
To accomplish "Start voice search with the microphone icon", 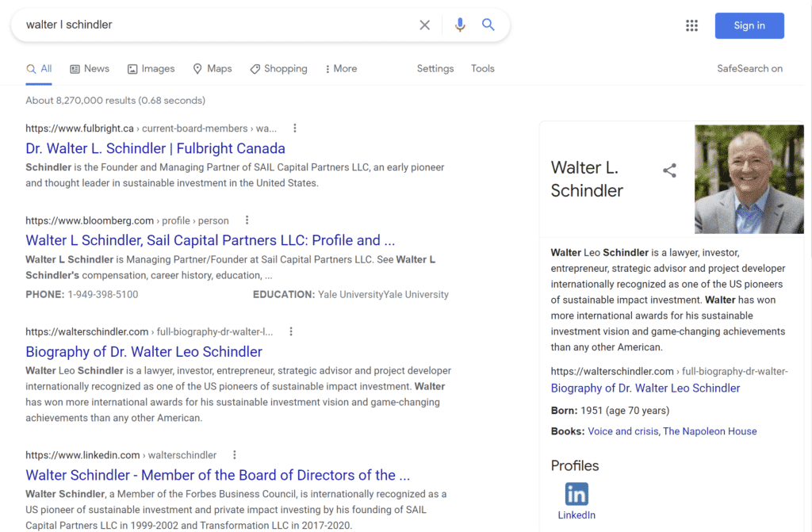I will pos(460,25).
